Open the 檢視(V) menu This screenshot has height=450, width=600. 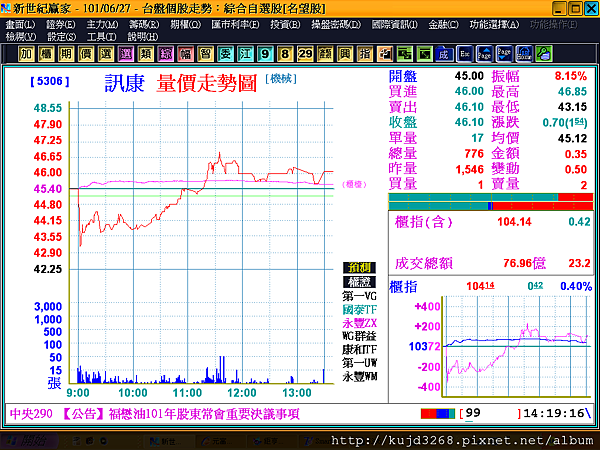click(x=21, y=37)
